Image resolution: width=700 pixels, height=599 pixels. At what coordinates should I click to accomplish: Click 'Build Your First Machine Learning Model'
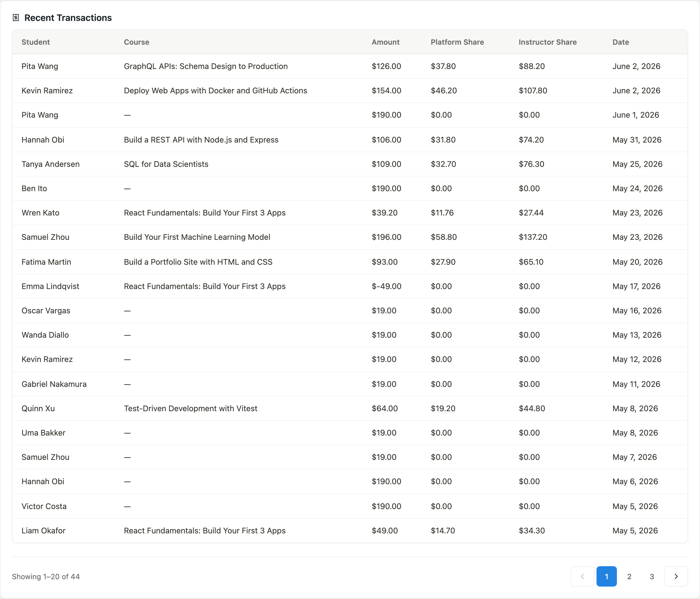coord(197,237)
